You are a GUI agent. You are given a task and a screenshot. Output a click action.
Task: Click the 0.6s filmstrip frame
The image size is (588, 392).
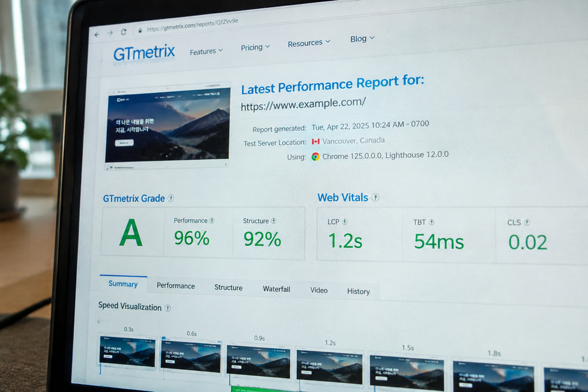pyautogui.click(x=191, y=356)
